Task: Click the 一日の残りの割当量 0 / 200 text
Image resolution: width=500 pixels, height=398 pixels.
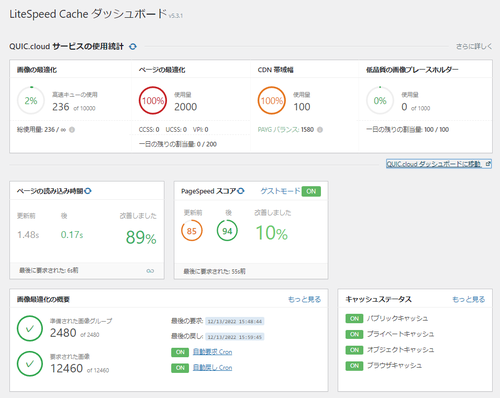Action: (178, 144)
